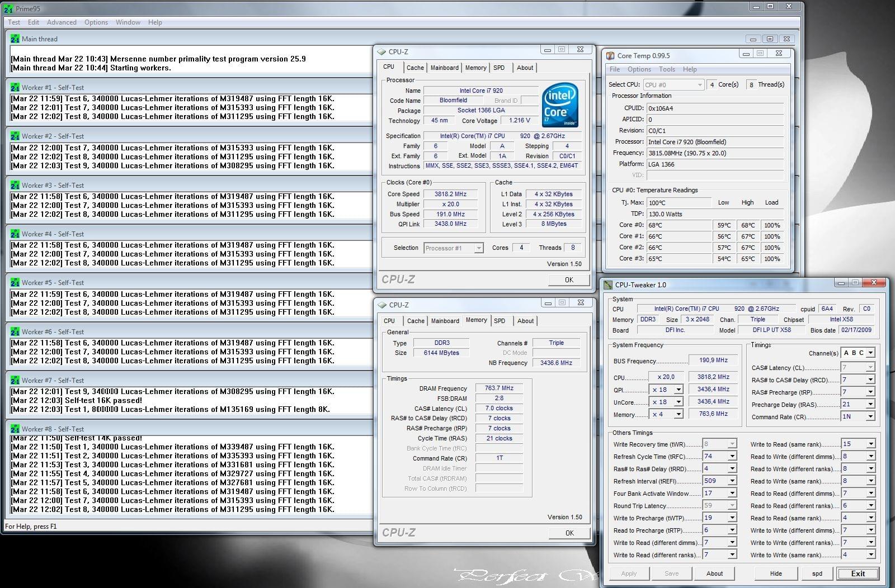Click the Core Temp thermometer title icon
The width and height of the screenshot is (895, 588).
click(x=610, y=55)
